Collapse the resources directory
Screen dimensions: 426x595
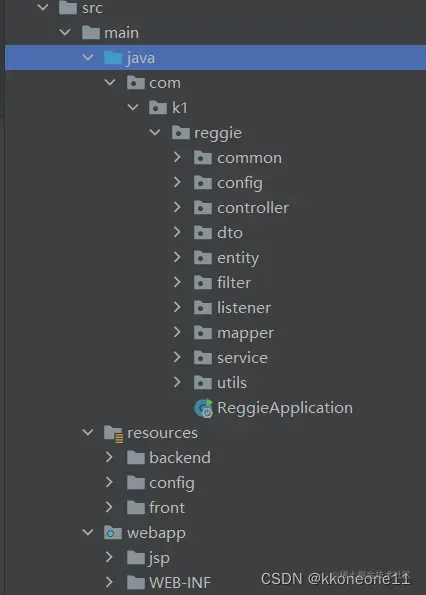(x=88, y=432)
